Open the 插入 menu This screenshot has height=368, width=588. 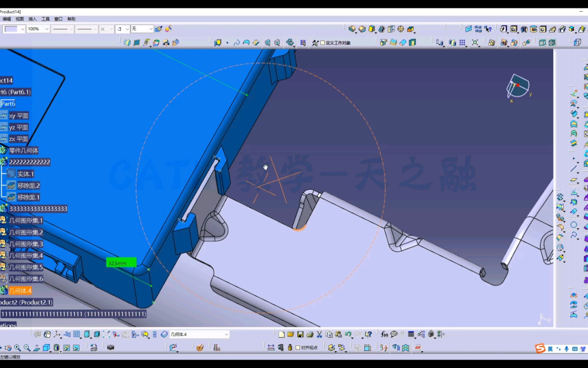point(33,19)
